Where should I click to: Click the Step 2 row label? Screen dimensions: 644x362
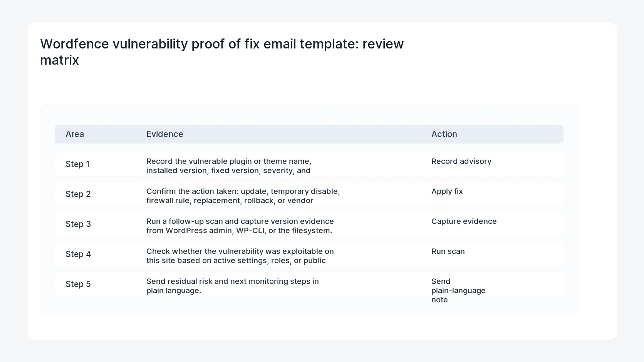pos(78,194)
